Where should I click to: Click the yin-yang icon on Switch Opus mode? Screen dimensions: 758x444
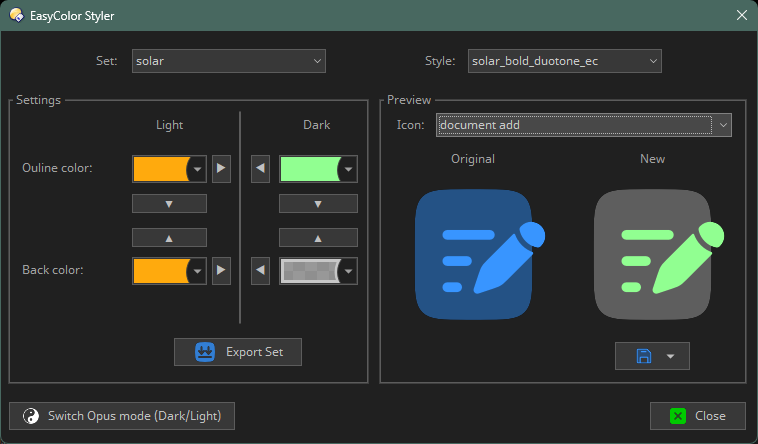[x=31, y=416]
